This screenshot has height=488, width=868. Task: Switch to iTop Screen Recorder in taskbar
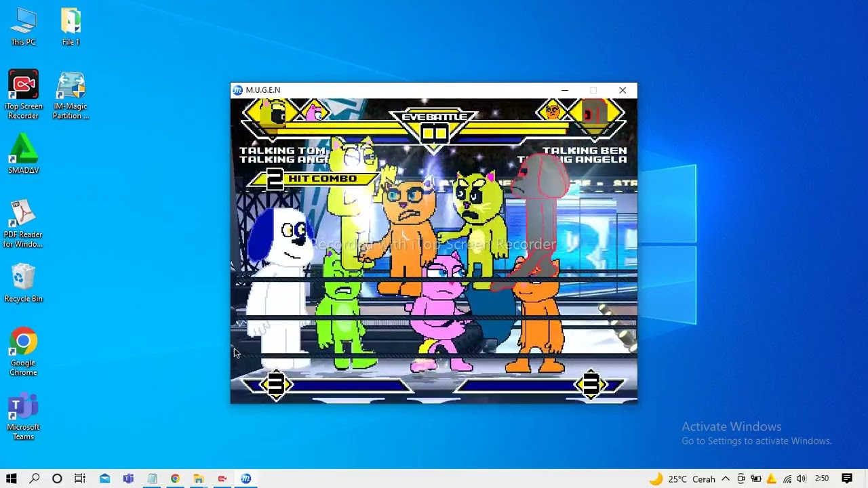click(x=222, y=479)
